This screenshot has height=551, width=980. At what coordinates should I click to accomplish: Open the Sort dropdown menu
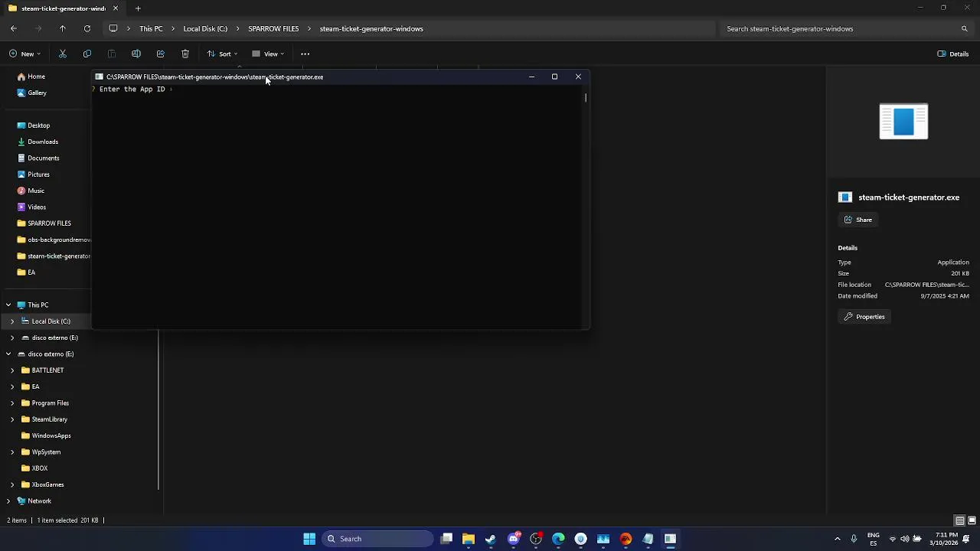coord(222,54)
